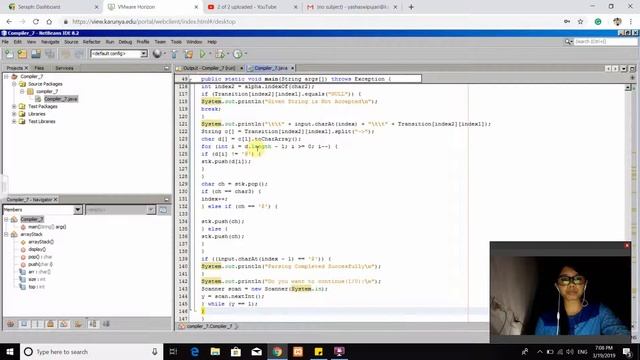Select arr : char[] field in Navigator
The width and height of the screenshot is (640, 360).
pyautogui.click(x=39, y=271)
